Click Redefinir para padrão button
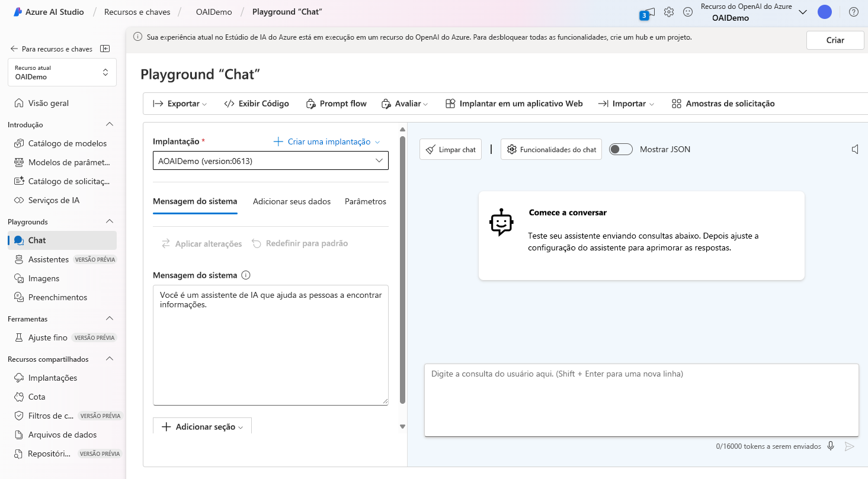The width and height of the screenshot is (868, 479). (300, 243)
